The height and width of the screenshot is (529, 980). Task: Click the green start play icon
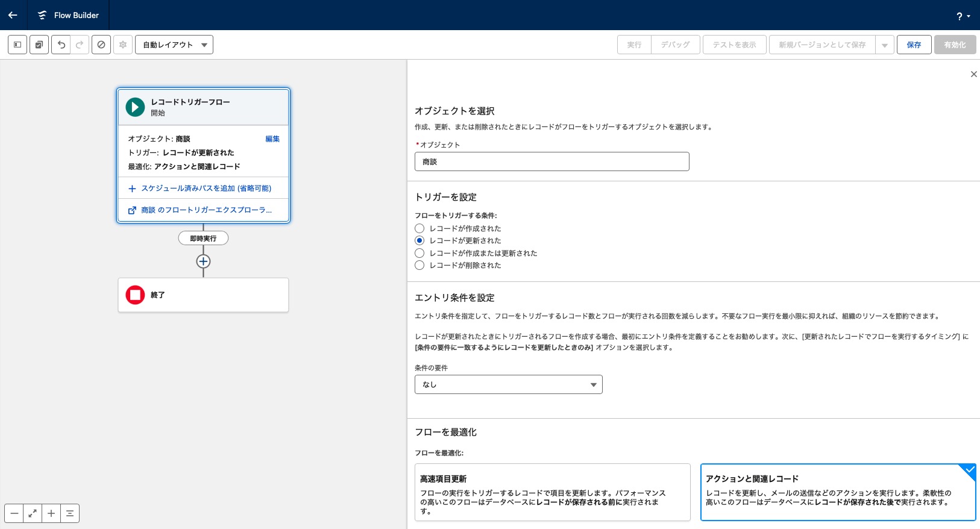135,107
